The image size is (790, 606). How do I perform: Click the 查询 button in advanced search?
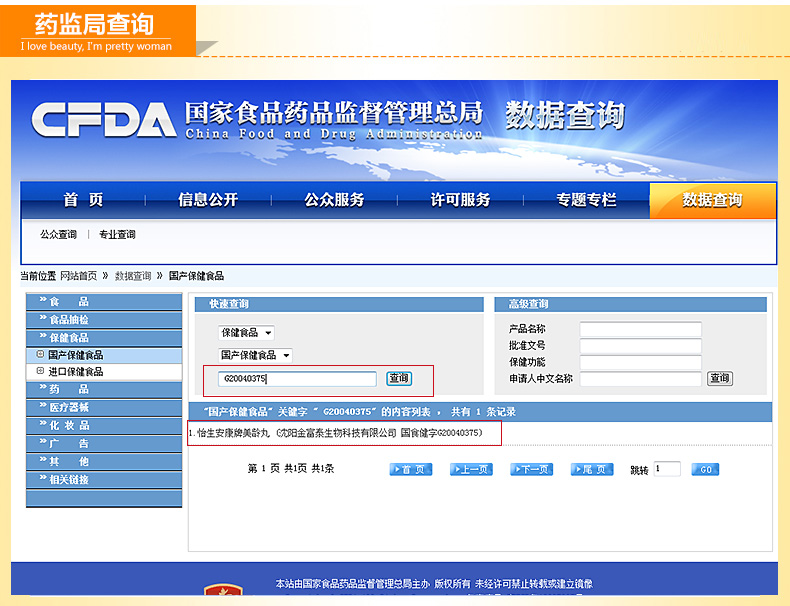coord(720,378)
